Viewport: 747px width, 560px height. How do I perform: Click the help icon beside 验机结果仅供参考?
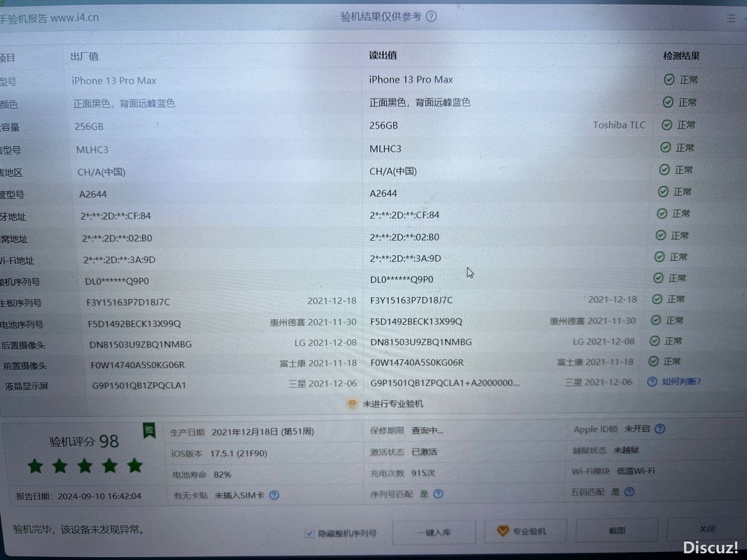pos(431,17)
